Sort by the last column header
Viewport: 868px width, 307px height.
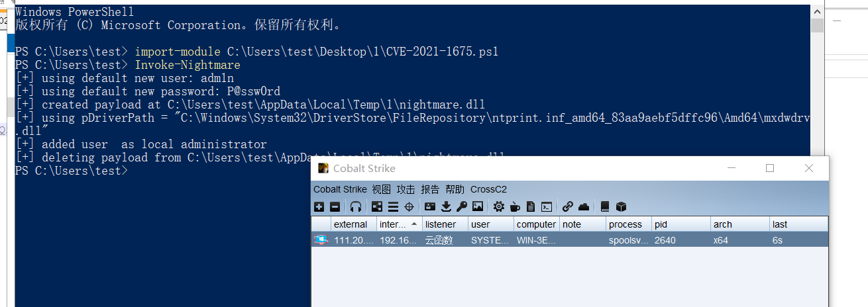coord(798,224)
